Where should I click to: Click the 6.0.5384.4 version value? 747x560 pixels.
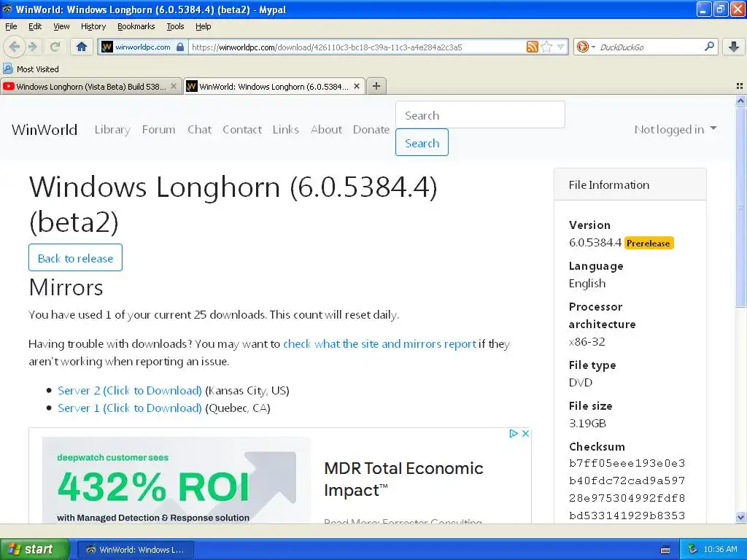595,243
